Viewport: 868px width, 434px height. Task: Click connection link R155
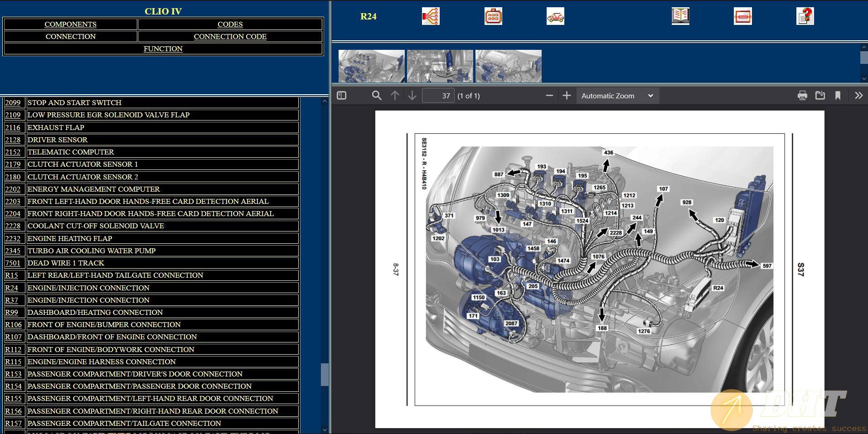[x=13, y=398]
